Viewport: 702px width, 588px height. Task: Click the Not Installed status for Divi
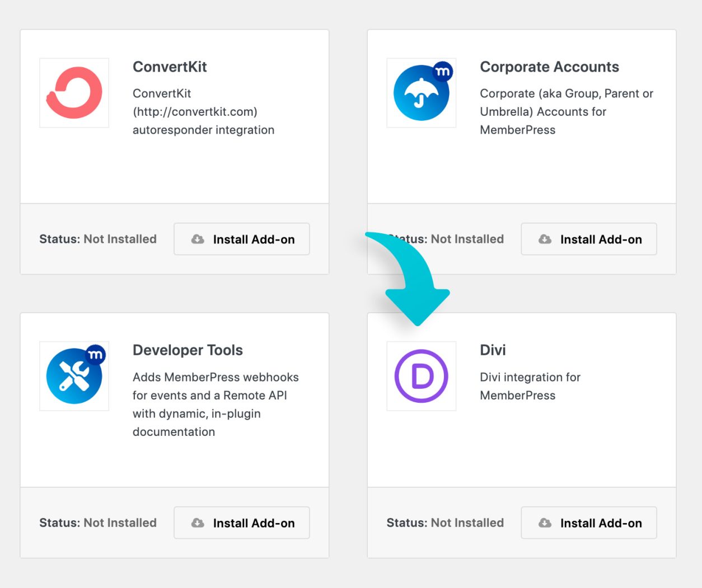pyautogui.click(x=467, y=523)
